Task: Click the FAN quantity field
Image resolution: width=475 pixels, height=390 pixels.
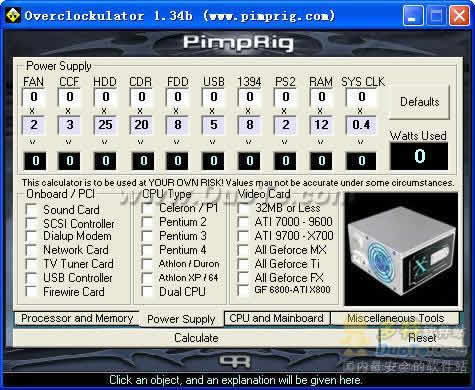Action: tap(34, 97)
